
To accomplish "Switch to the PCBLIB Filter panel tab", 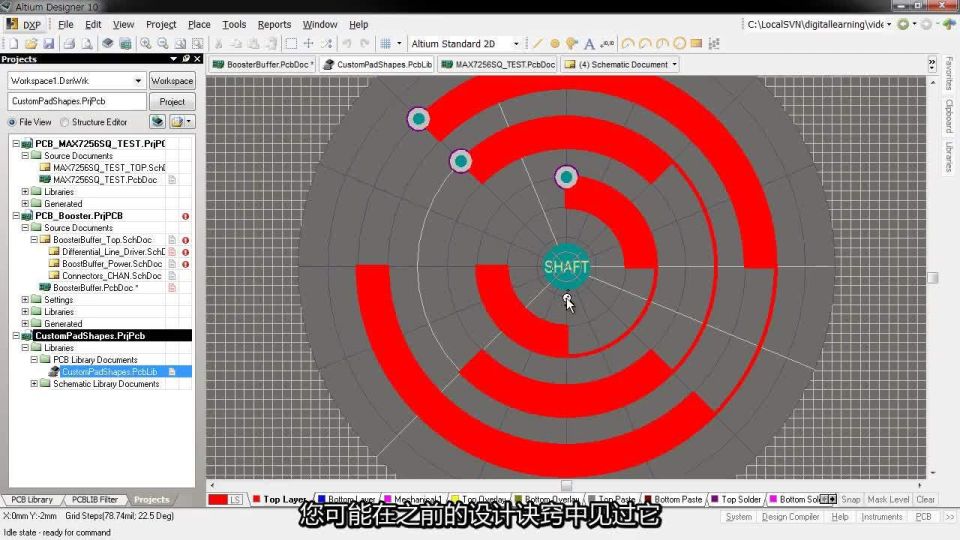I will [94, 500].
